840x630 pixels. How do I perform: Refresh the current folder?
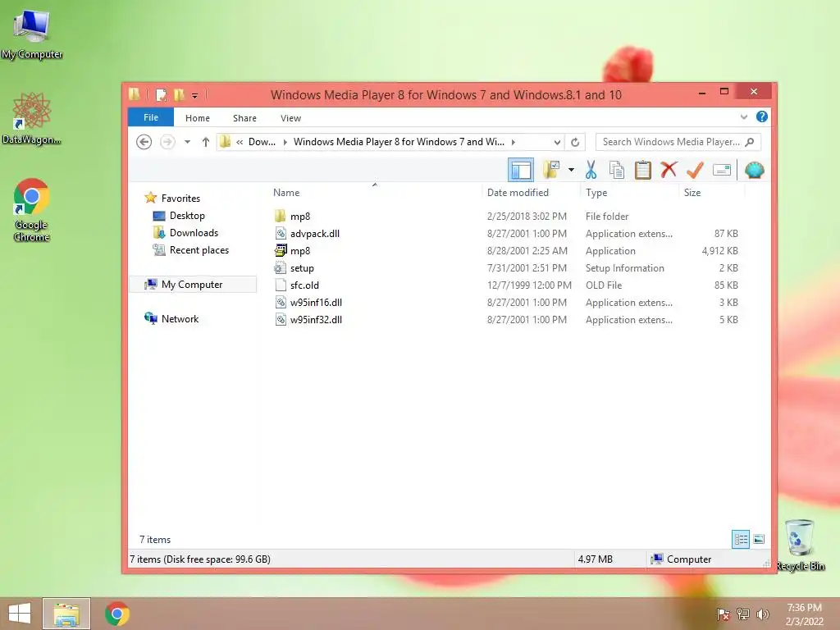(575, 142)
